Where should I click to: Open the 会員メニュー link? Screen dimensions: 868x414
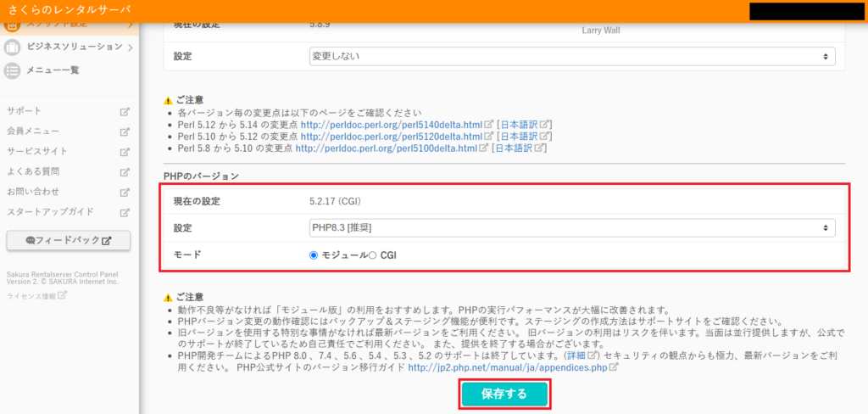pos(33,131)
